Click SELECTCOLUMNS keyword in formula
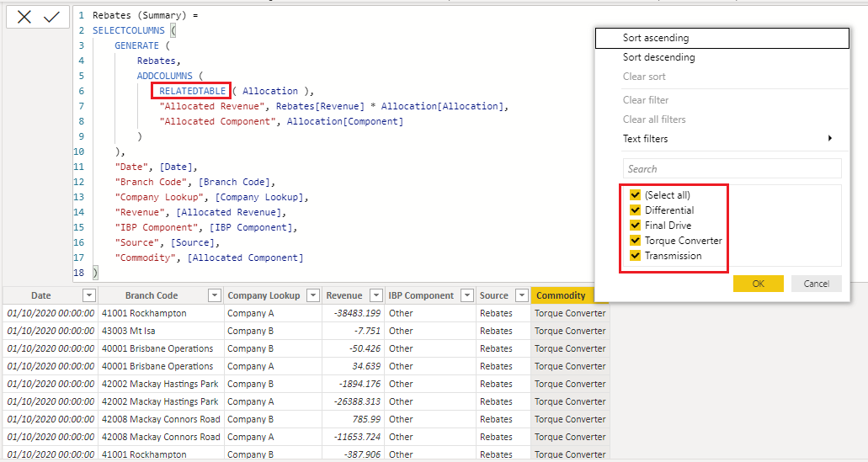The image size is (868, 462). click(129, 30)
